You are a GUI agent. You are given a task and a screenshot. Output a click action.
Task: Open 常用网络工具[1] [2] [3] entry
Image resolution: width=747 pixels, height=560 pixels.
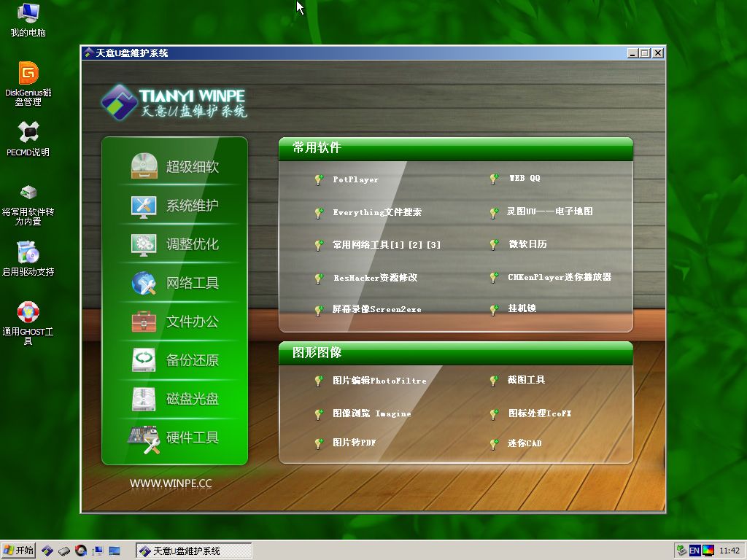click(387, 245)
